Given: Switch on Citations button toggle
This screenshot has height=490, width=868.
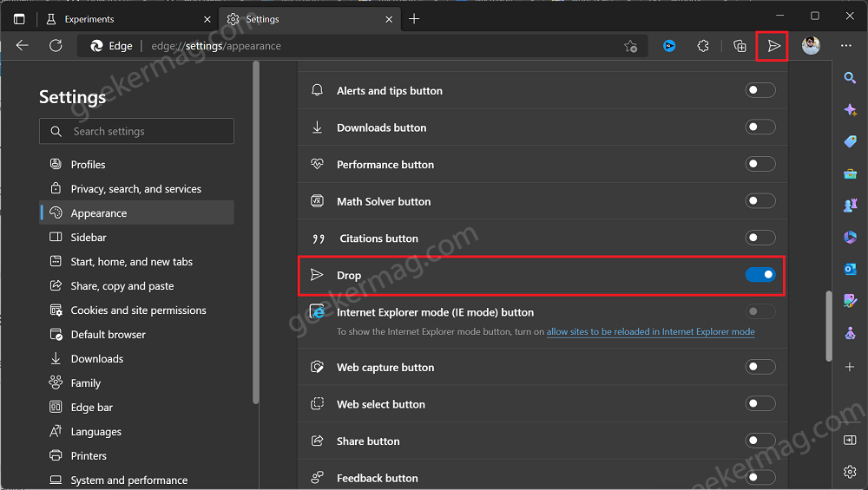Looking at the screenshot, I should tap(760, 238).
